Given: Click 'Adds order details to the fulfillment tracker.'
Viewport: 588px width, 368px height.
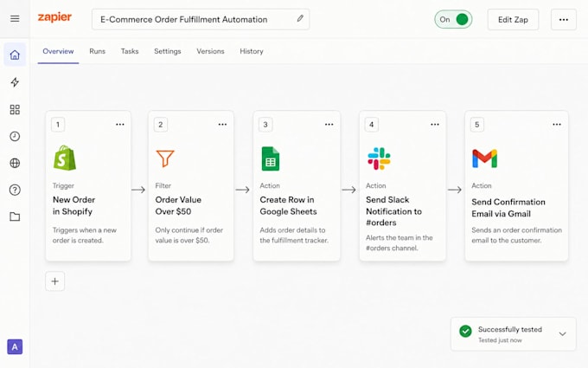Looking at the screenshot, I should pyautogui.click(x=294, y=235).
